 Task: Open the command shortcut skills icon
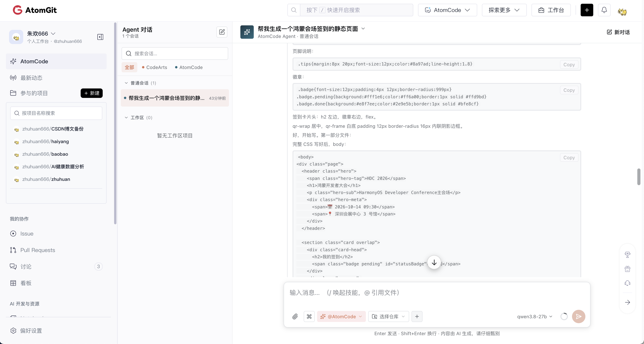click(x=309, y=316)
